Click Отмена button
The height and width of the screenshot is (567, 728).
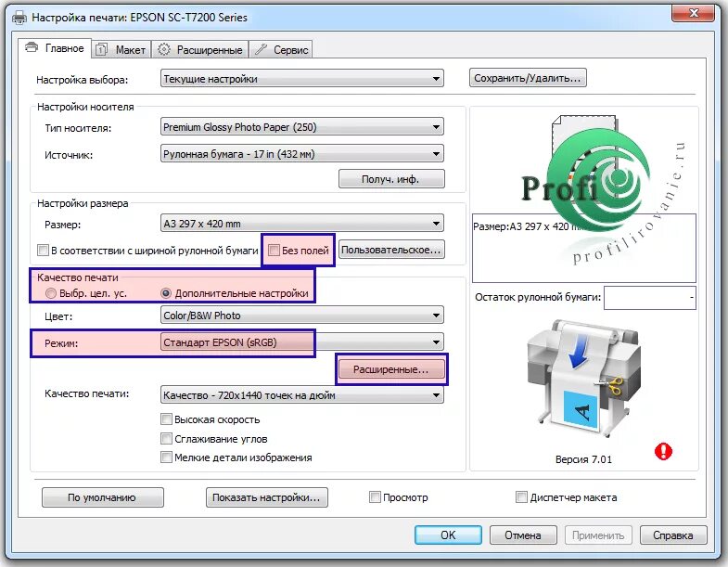coord(523,535)
